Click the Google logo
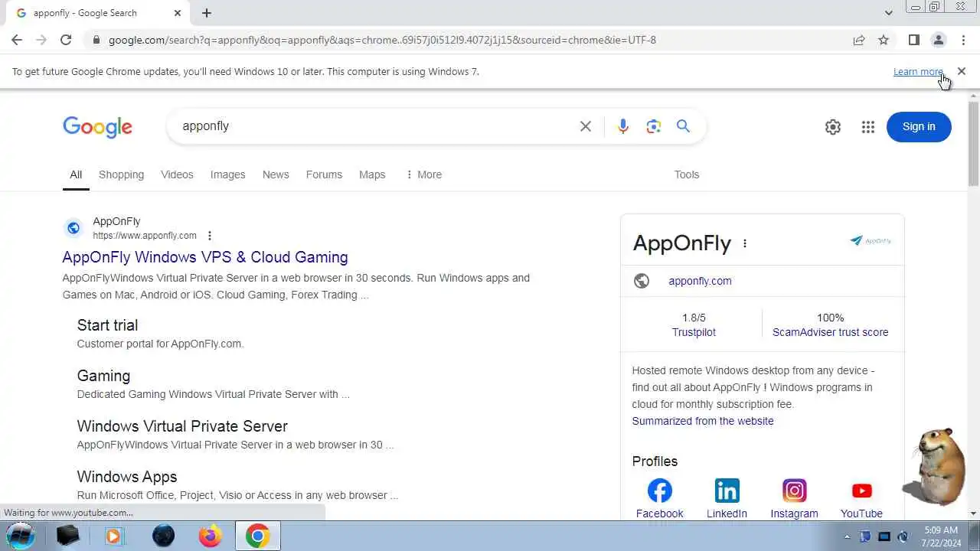This screenshot has width=980, height=551. click(x=97, y=127)
